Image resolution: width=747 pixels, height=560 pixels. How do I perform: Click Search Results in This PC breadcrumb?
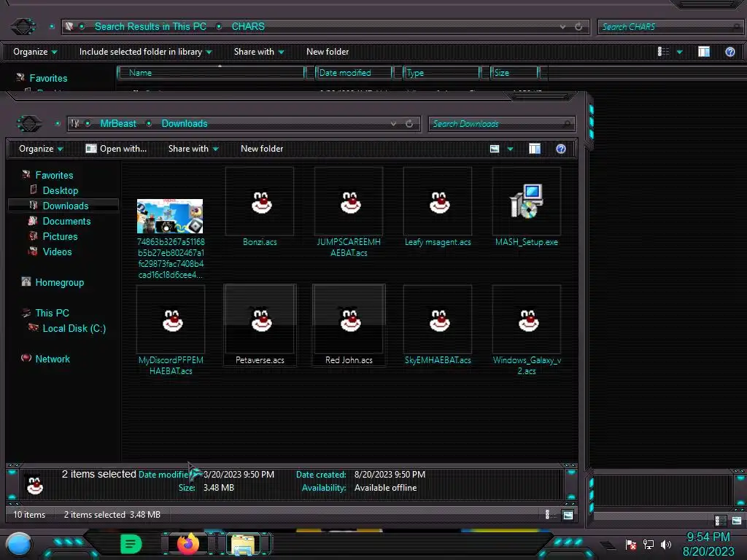pos(150,27)
